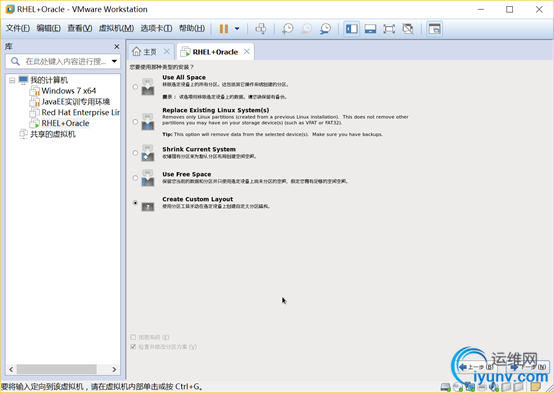
Task: Open the 选项卡(T) menu
Action: point(156,28)
